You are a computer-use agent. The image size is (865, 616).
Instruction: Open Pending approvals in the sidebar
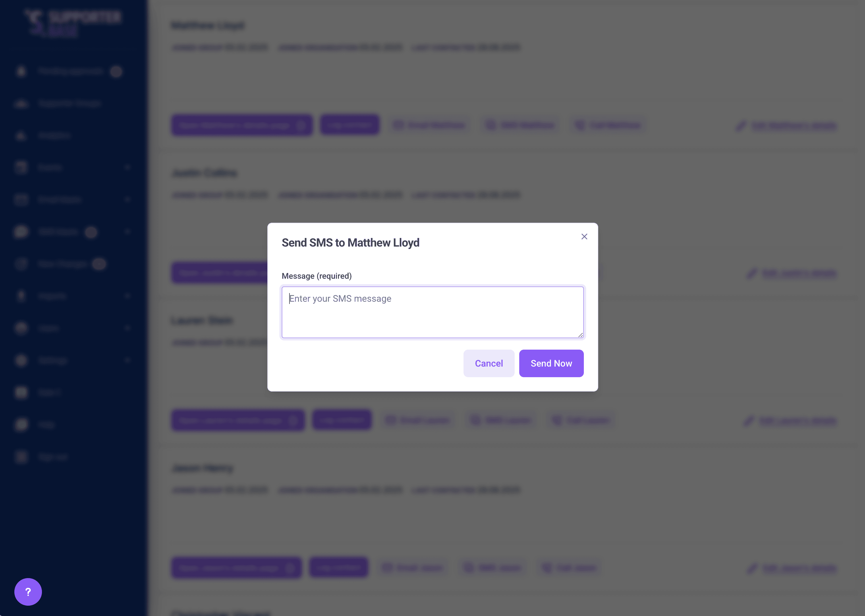pyautogui.click(x=71, y=71)
